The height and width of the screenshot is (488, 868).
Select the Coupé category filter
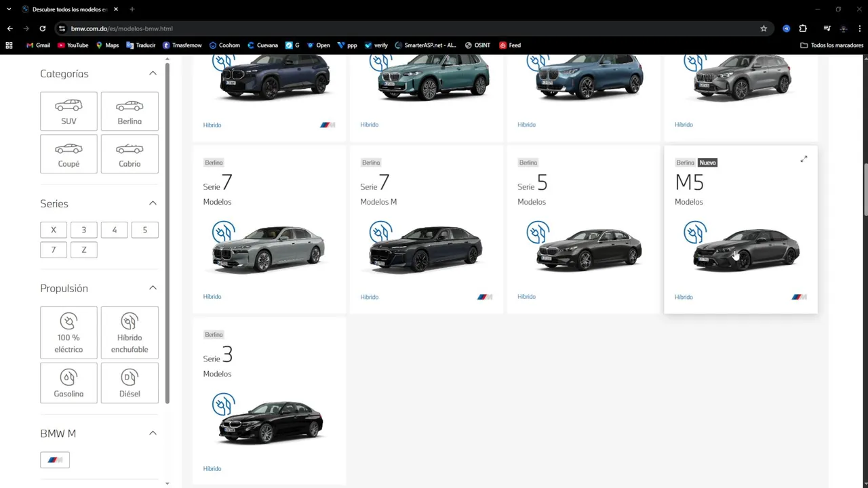[x=68, y=154]
